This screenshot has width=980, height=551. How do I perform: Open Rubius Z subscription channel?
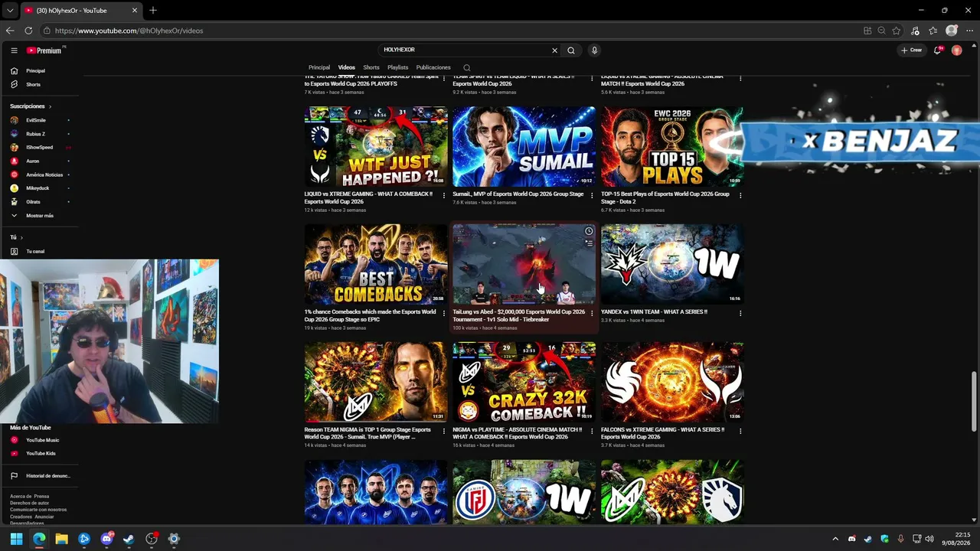[36, 134]
